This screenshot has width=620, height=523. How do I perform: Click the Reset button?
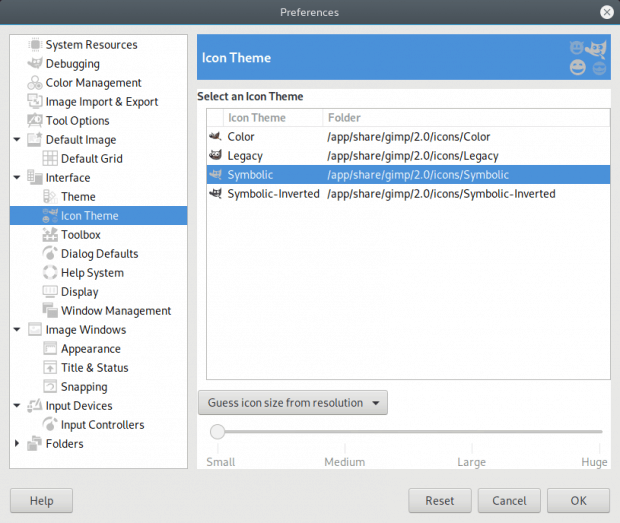click(x=440, y=500)
